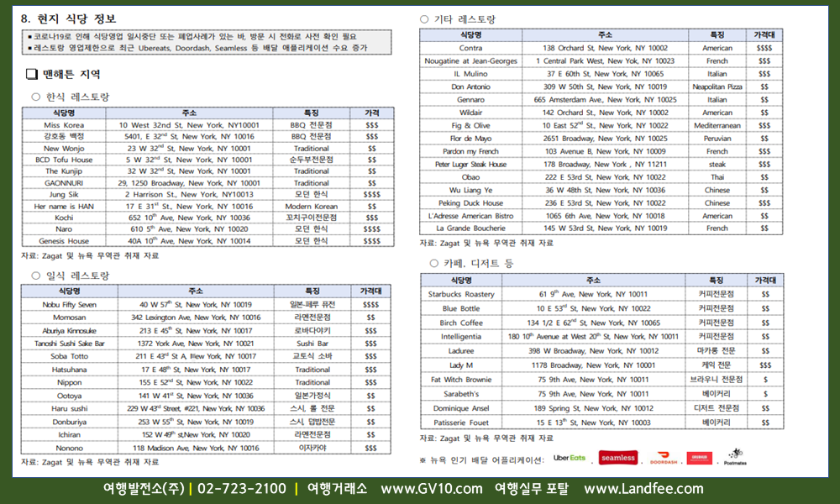The image size is (840, 504).
Task: Select the Her name is HAN cell
Action: (64, 206)
